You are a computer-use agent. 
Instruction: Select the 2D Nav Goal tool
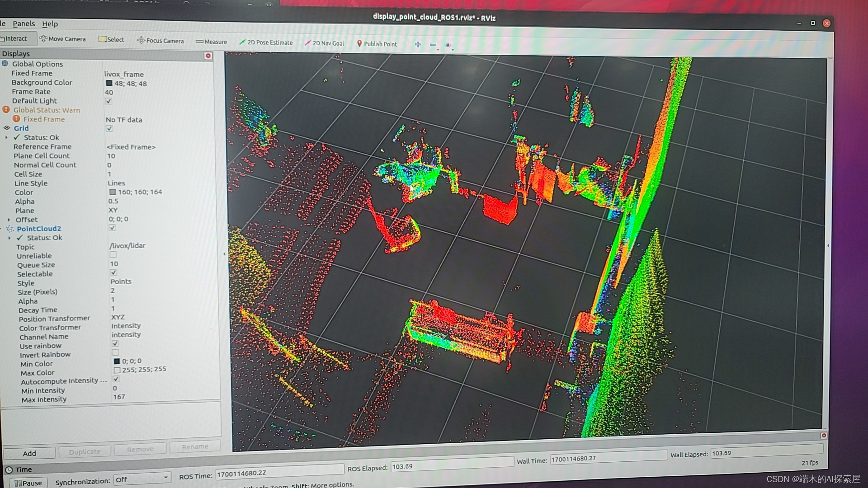pyautogui.click(x=324, y=43)
